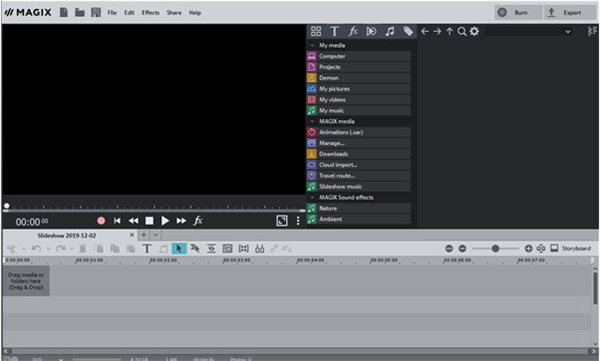Open the Edit menu

pos(129,13)
